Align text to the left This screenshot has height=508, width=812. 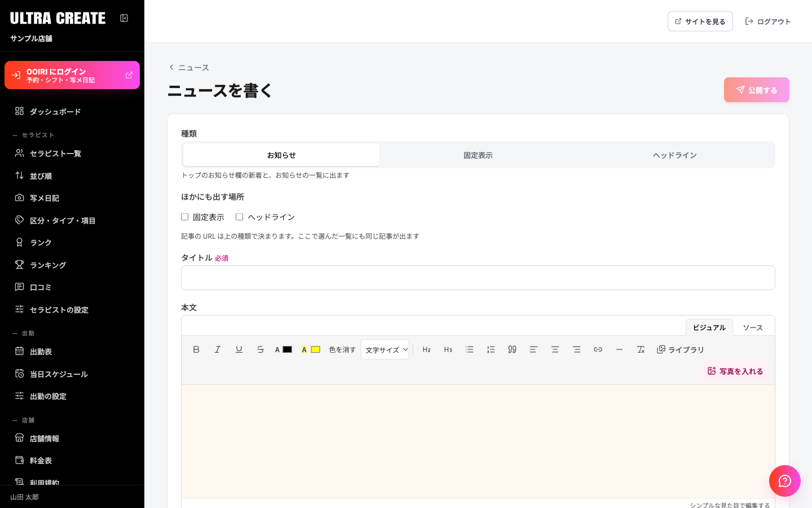(533, 349)
